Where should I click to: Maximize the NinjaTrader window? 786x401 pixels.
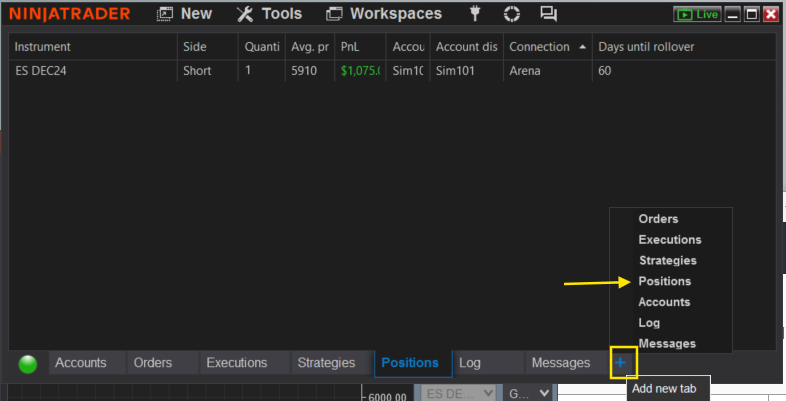point(751,14)
